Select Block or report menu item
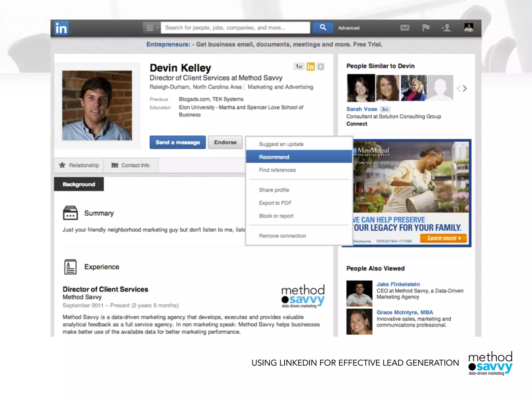Viewport: 532px width, 399px height. tap(299, 216)
